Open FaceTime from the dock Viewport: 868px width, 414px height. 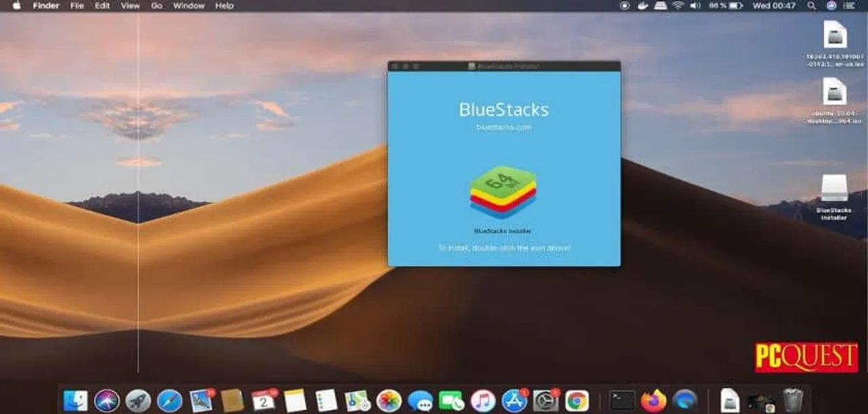452,400
